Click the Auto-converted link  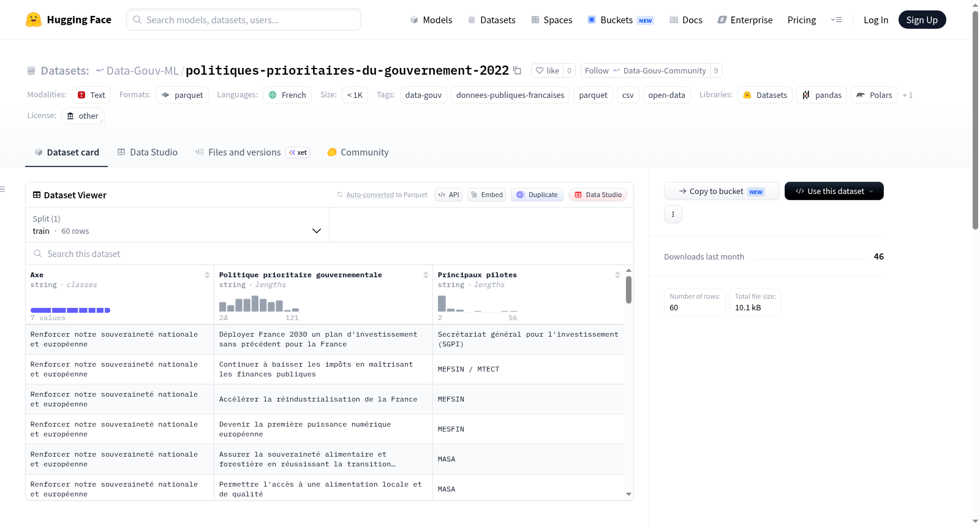pyautogui.click(x=370, y=195)
